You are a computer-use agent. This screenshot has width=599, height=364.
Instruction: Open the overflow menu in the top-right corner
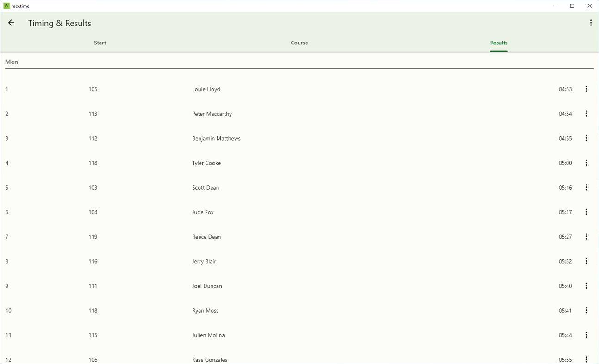coord(590,22)
